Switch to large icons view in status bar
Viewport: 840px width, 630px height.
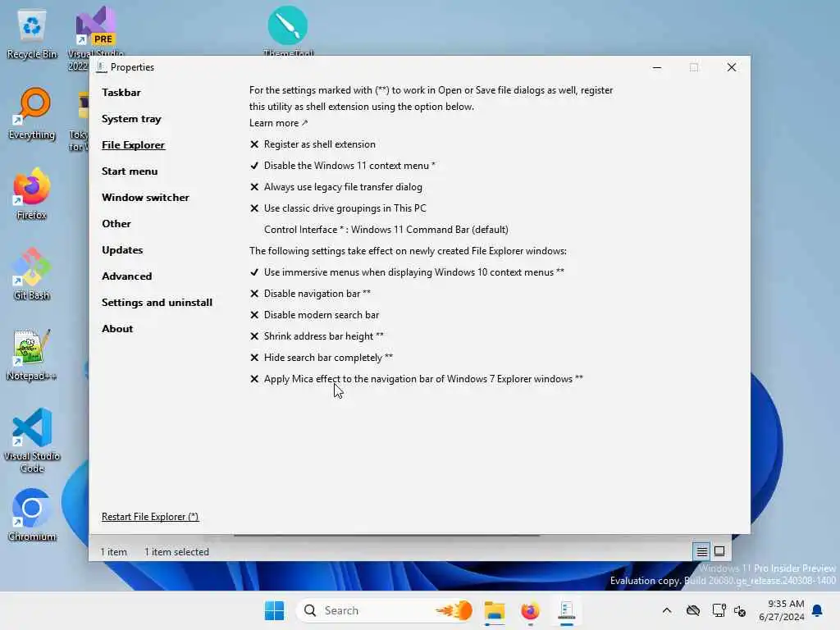click(719, 551)
